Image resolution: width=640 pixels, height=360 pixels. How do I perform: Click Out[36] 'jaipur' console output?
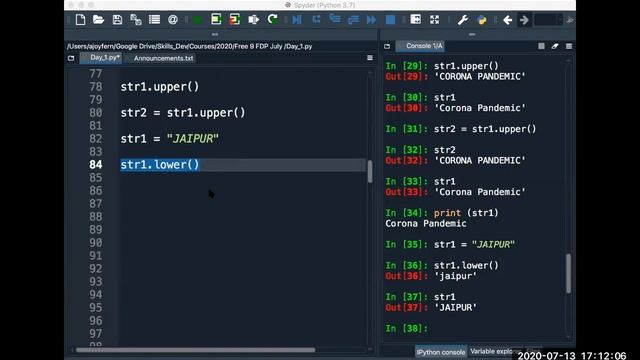click(x=431, y=276)
